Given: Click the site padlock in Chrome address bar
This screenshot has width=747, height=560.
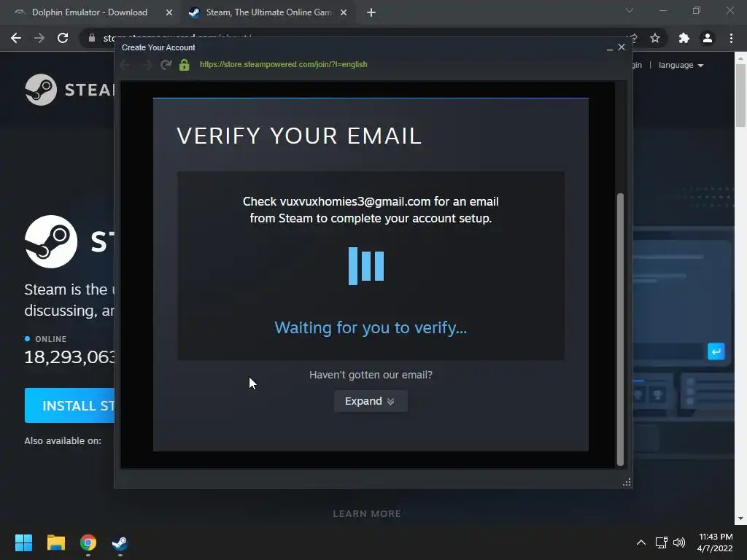Looking at the screenshot, I should [92, 38].
